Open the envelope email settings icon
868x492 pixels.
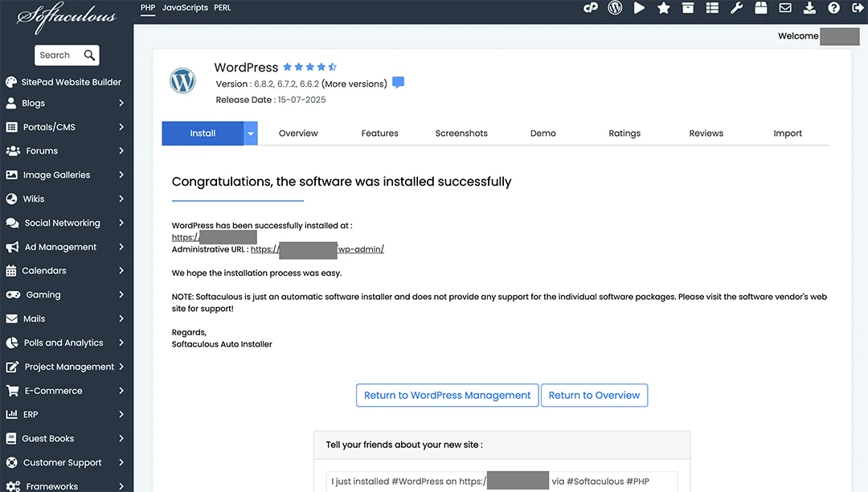pyautogui.click(x=785, y=8)
